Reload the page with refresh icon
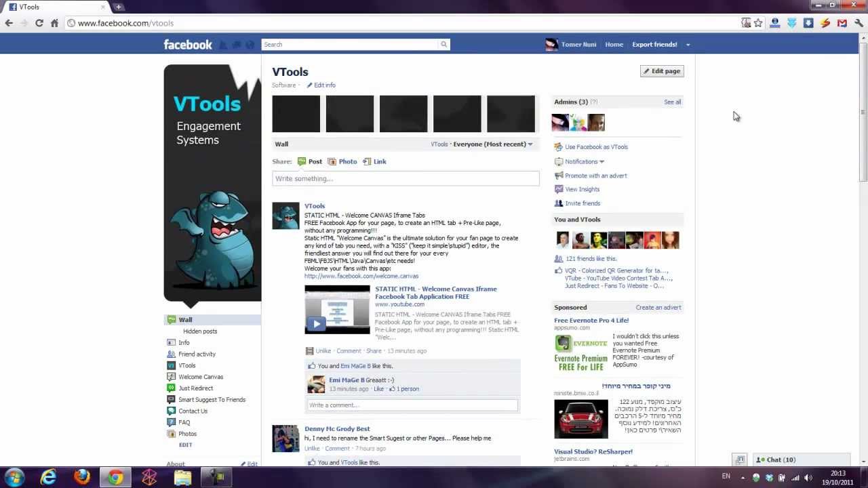 tap(39, 23)
